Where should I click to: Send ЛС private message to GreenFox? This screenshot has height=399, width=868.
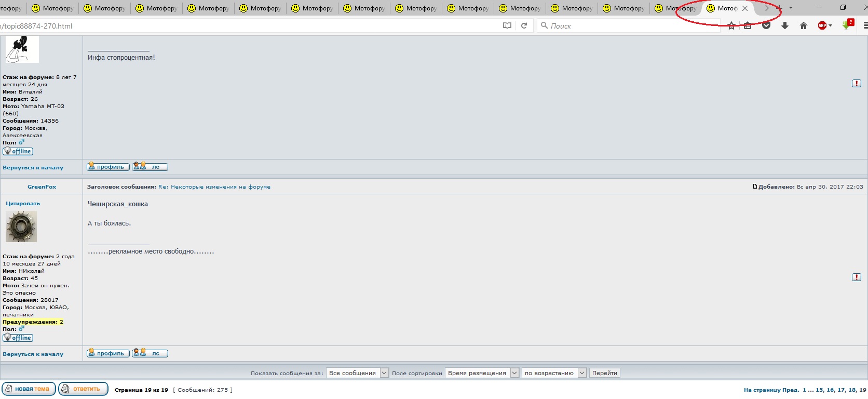click(x=150, y=353)
